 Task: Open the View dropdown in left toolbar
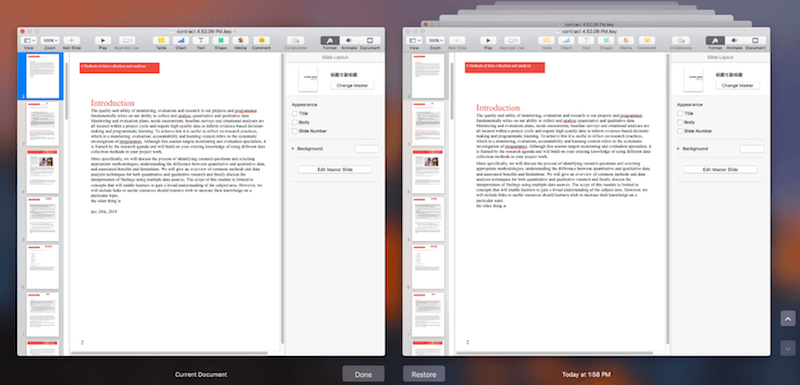(29, 40)
